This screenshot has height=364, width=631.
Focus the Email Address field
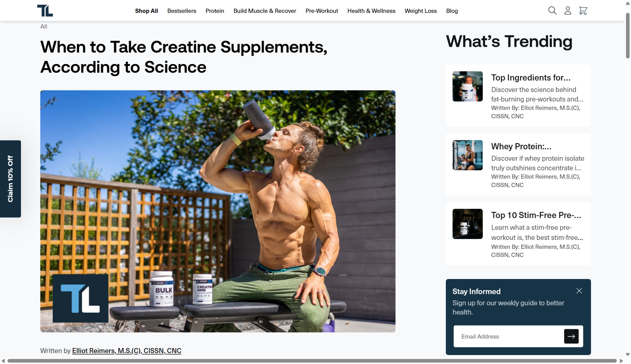pos(508,336)
